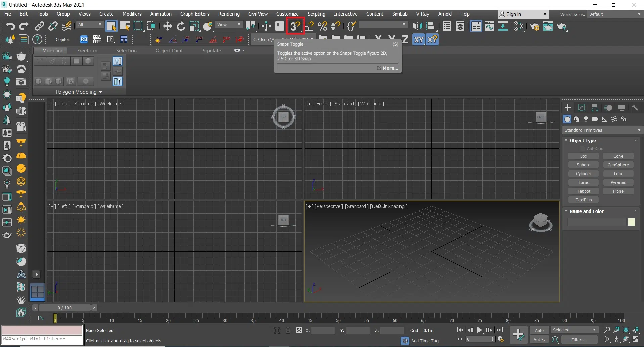Click the Undo arrow icon
The width and height of the screenshot is (644, 347).
click(10, 26)
